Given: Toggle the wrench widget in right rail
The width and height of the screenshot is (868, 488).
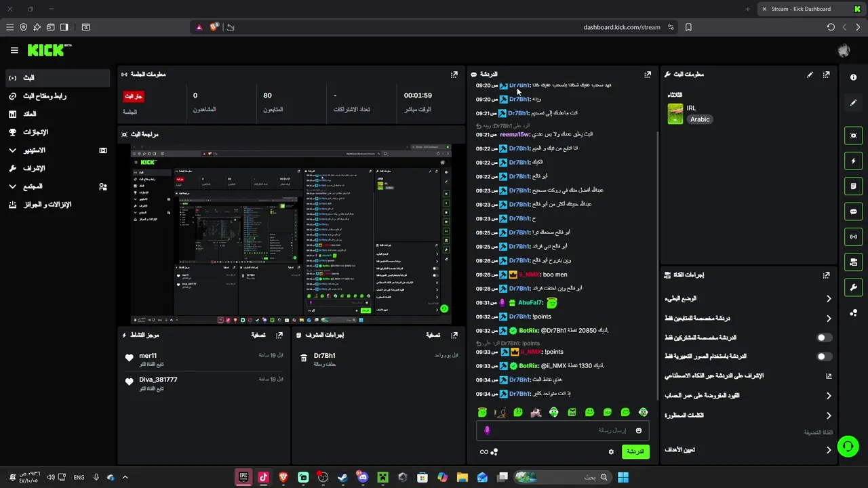Looking at the screenshot, I should 853,287.
